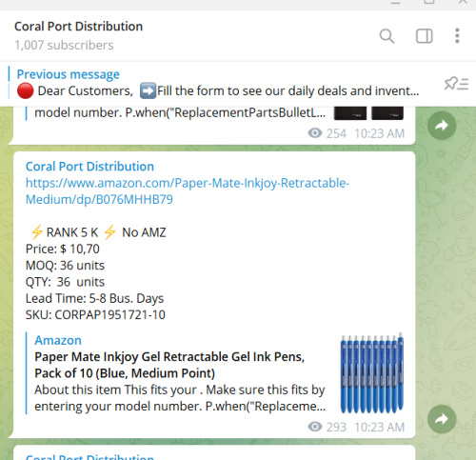
Task: Click the blue pens product thumbnail
Action: tap(372, 372)
